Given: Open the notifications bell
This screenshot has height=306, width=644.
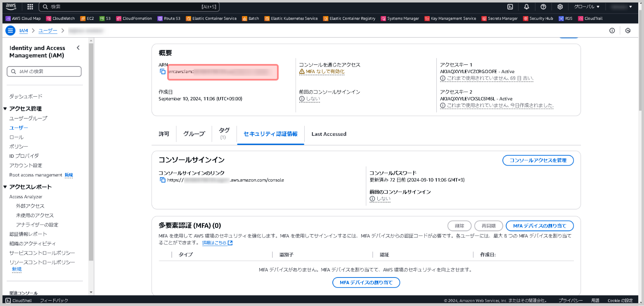Looking at the screenshot, I should point(527,7).
